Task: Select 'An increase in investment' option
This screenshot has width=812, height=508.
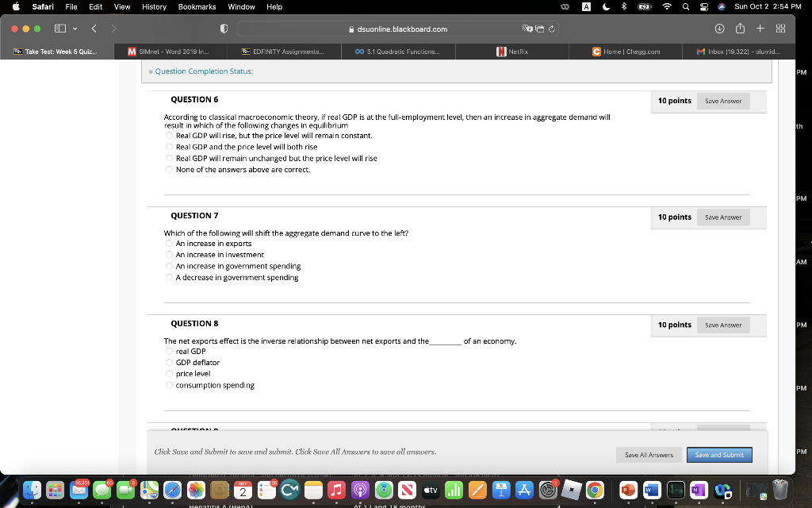Action: click(169, 255)
